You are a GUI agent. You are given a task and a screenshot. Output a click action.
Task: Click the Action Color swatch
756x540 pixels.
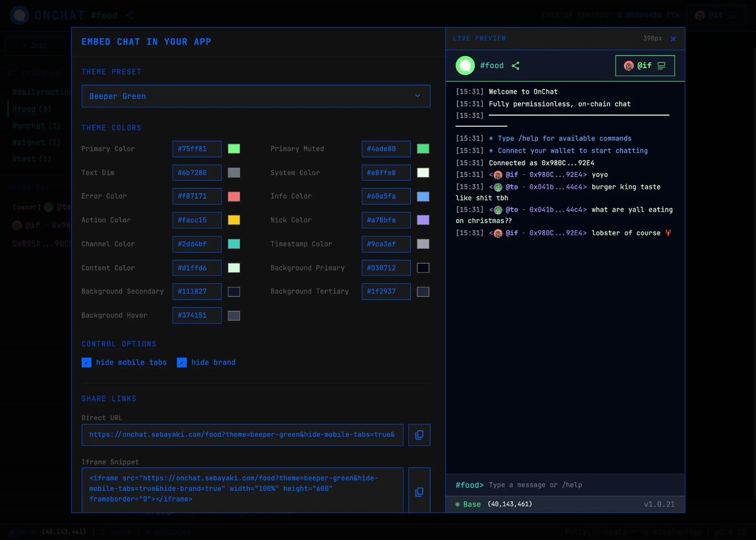click(x=234, y=220)
